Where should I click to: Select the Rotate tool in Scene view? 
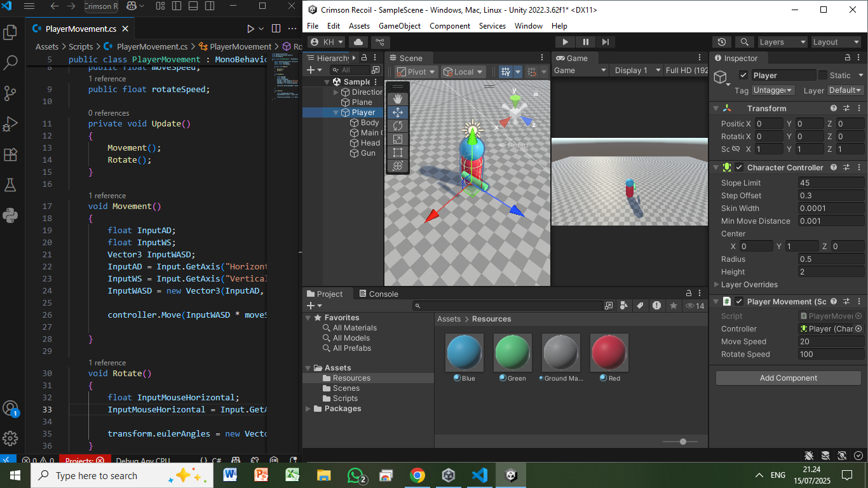(398, 126)
